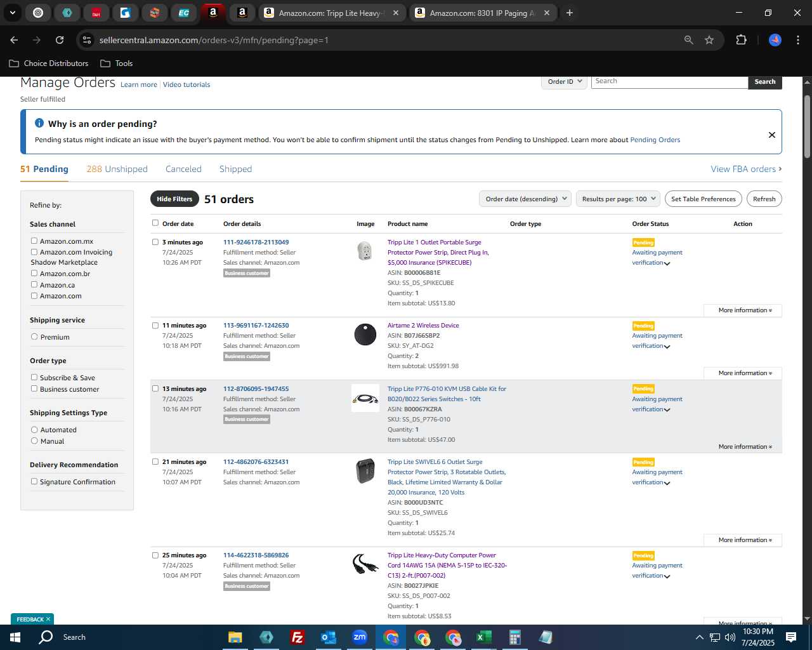The height and width of the screenshot is (650, 812).
Task: Open the View FBA orders link
Action: (746, 169)
